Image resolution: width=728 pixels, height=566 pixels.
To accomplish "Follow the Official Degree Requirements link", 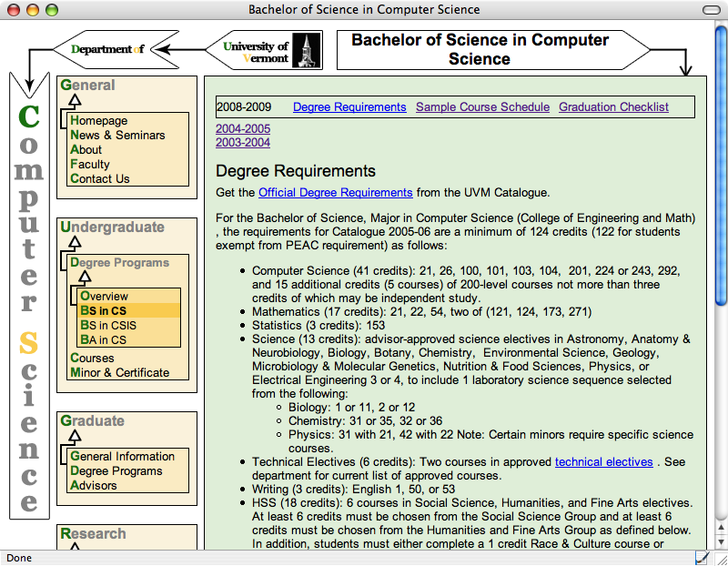I will [336, 193].
